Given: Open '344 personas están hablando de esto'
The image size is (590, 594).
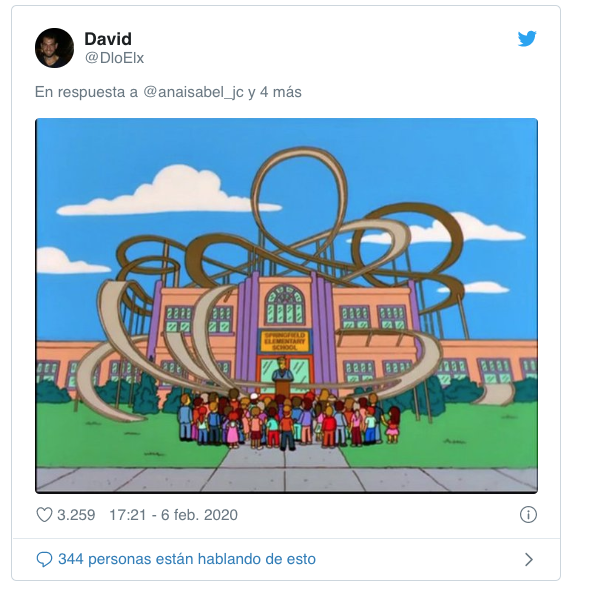Looking at the screenshot, I should point(187,559).
